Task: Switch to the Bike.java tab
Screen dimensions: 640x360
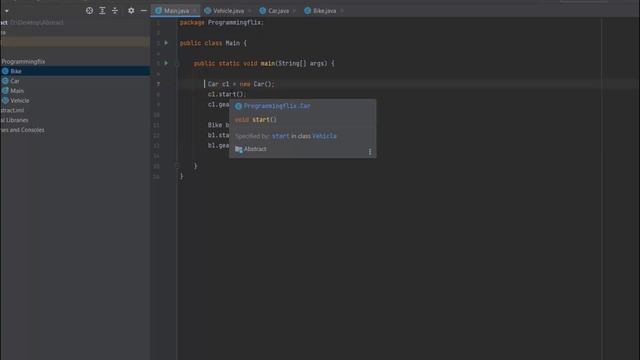Action: pyautogui.click(x=324, y=11)
